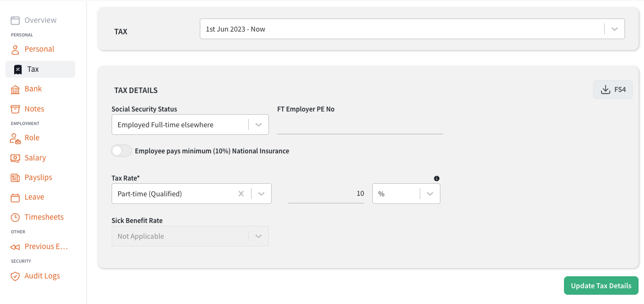Click the Bank building icon
This screenshot has width=644, height=304.
click(15, 89)
